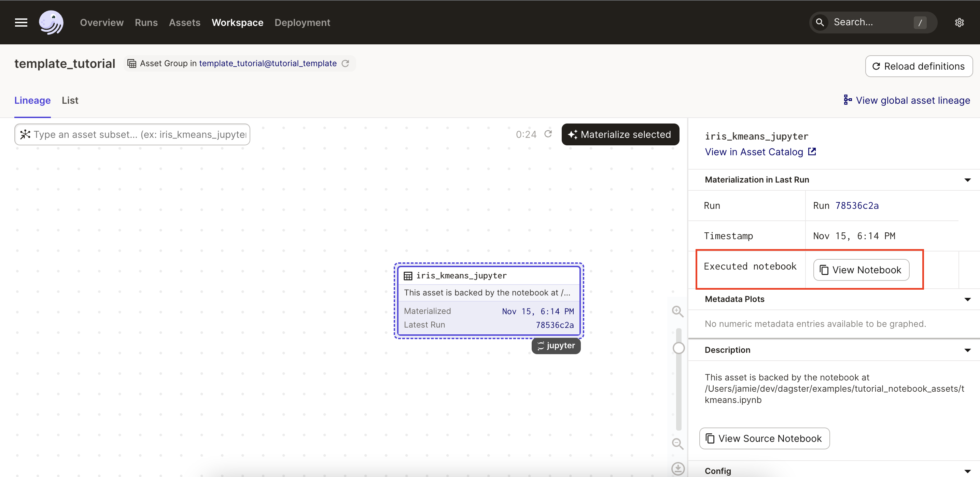
Task: Refresh the template_tutorial asset group
Action: pos(346,63)
